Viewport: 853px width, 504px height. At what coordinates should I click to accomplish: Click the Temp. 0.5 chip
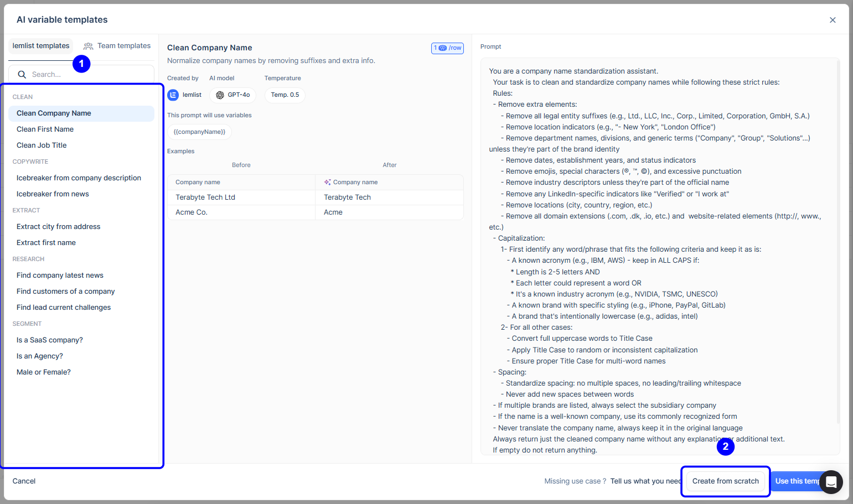pos(285,95)
